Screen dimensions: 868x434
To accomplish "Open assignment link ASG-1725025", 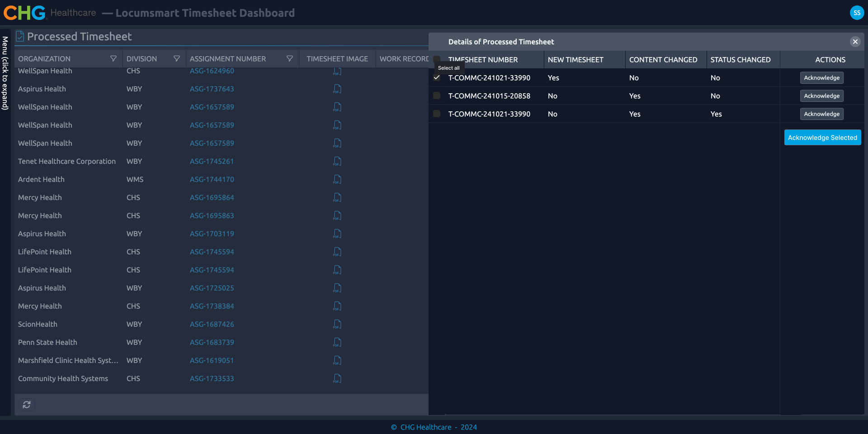I will tap(212, 288).
